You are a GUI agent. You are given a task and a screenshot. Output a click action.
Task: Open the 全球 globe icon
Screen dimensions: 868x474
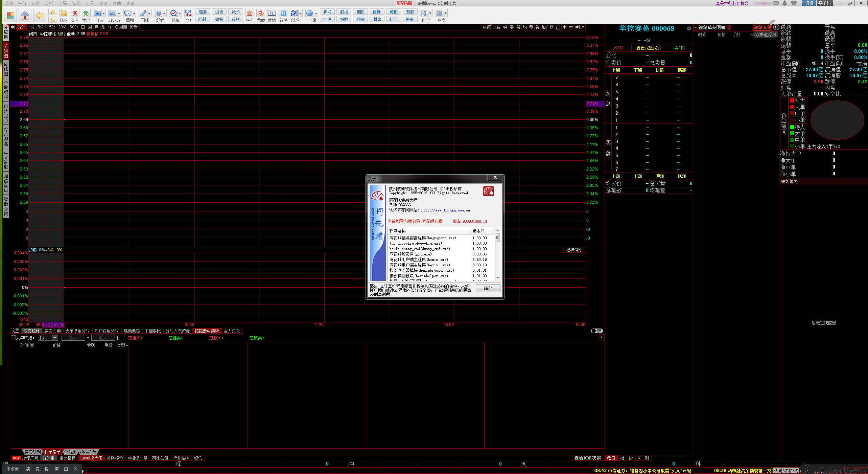(309, 13)
